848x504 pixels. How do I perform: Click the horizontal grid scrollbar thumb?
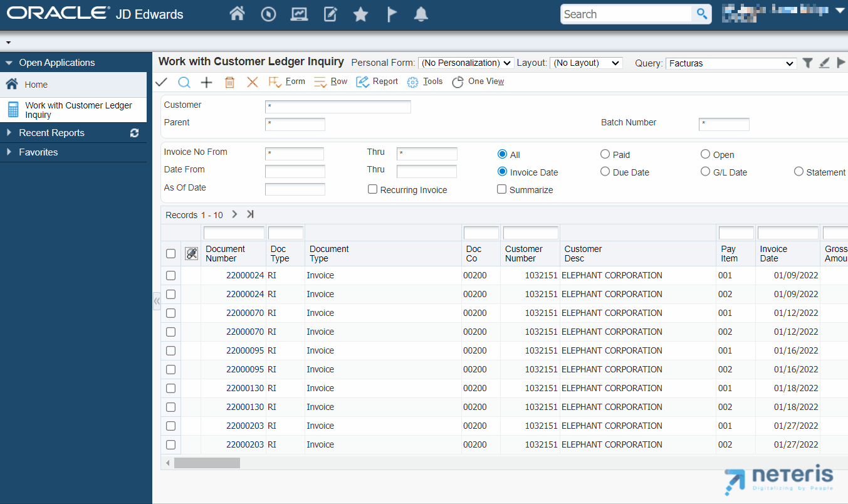207,463
